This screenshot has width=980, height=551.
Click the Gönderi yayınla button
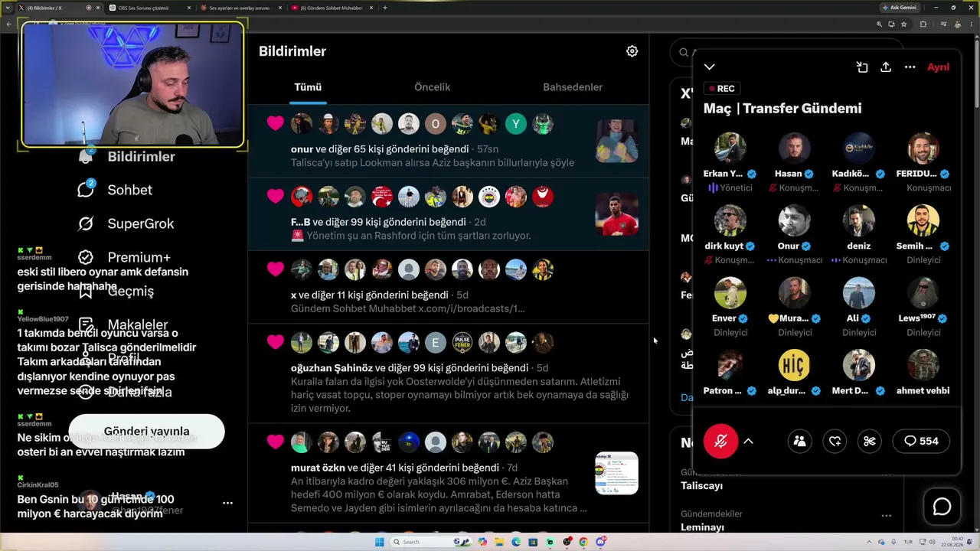[146, 432]
